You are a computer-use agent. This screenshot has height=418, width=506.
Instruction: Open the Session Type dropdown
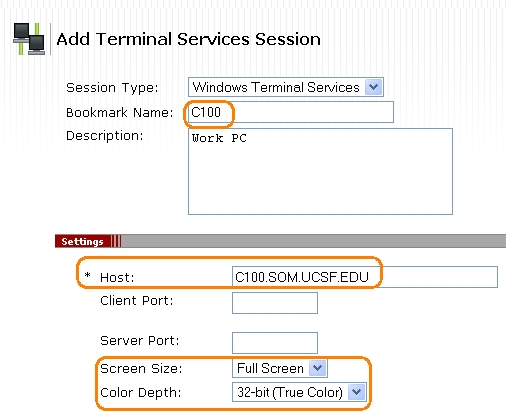(x=286, y=87)
